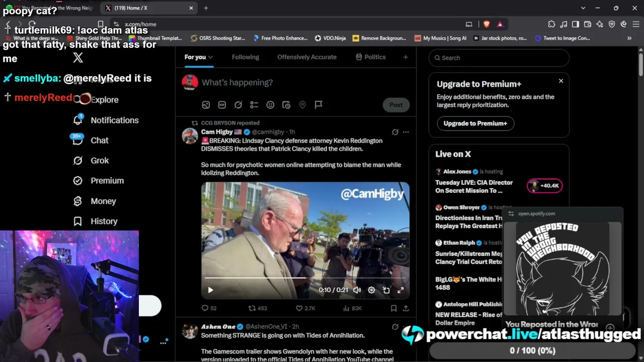Ask Grok about Cam Higby's post
The height and width of the screenshot is (362, 644).
(x=395, y=132)
